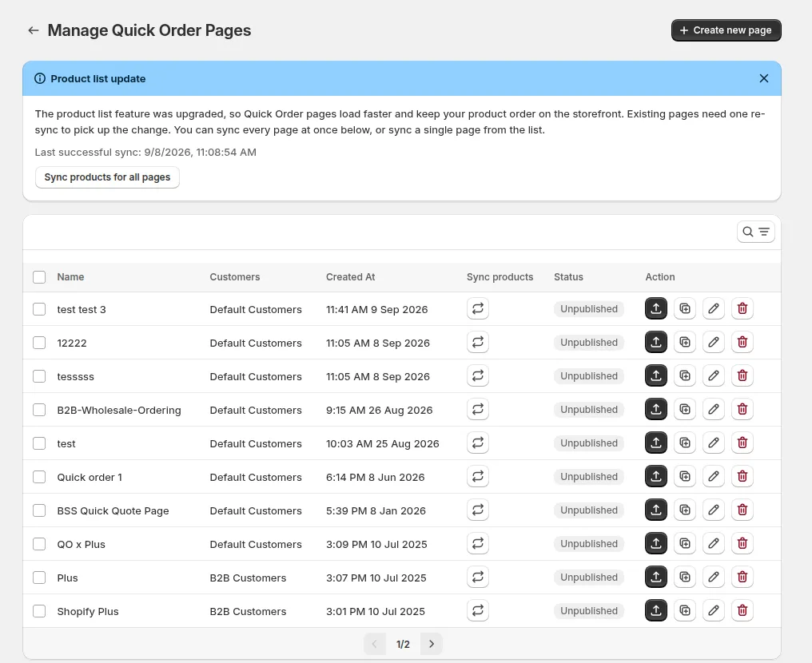Publish the tesssss page

coord(655,376)
